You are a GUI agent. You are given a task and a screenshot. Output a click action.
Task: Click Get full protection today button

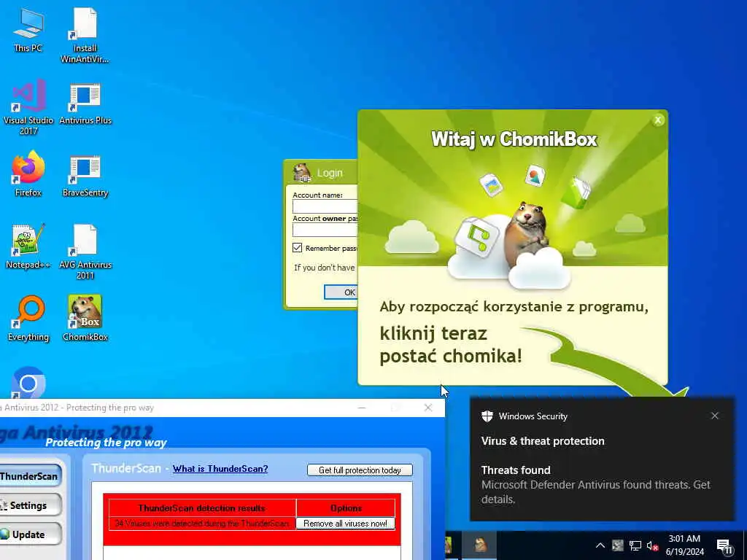(x=360, y=470)
